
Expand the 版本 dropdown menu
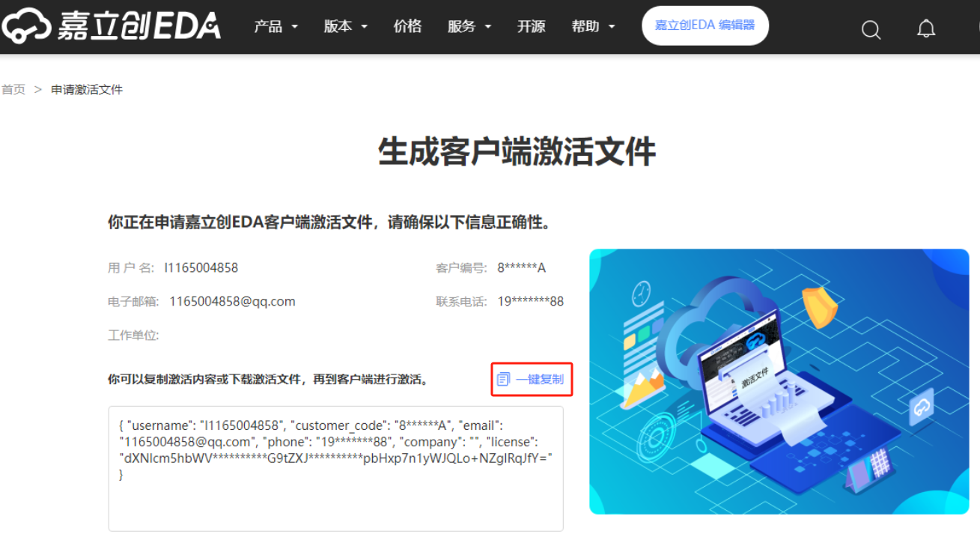click(x=345, y=26)
